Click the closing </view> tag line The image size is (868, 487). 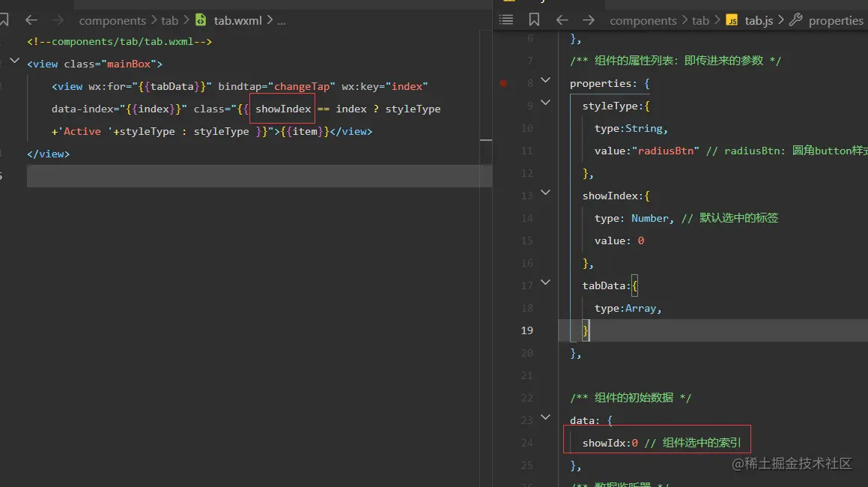(48, 154)
